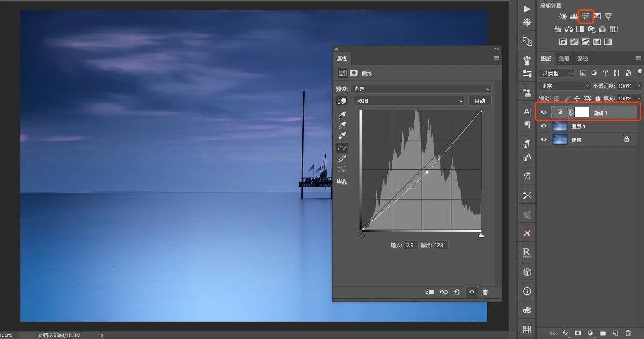The height and width of the screenshot is (339, 644).
Task: Switch to the 通道 tab
Action: click(x=564, y=59)
